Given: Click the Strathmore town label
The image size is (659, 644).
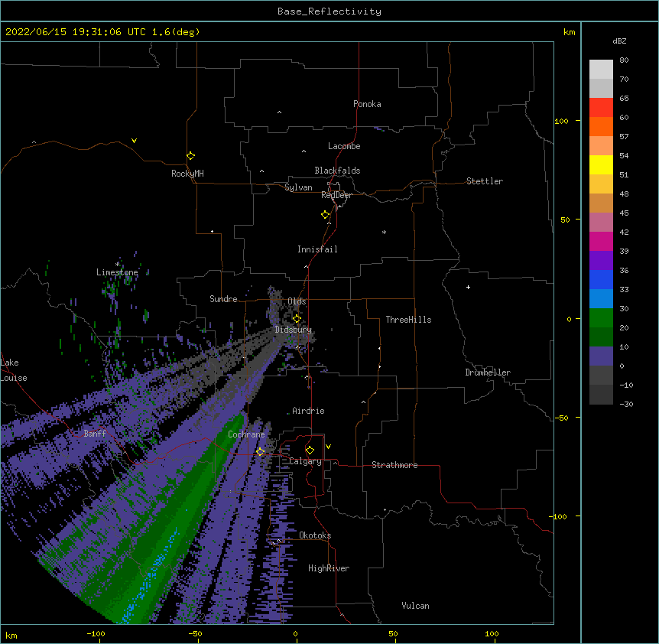Looking at the screenshot, I should click(x=394, y=465).
